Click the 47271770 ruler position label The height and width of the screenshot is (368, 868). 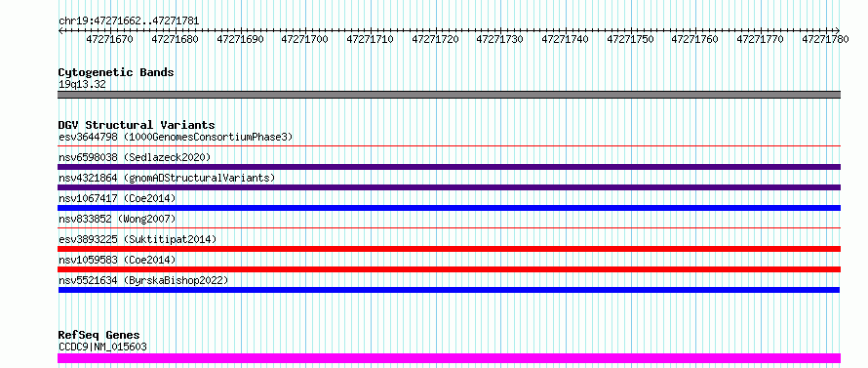pos(761,39)
